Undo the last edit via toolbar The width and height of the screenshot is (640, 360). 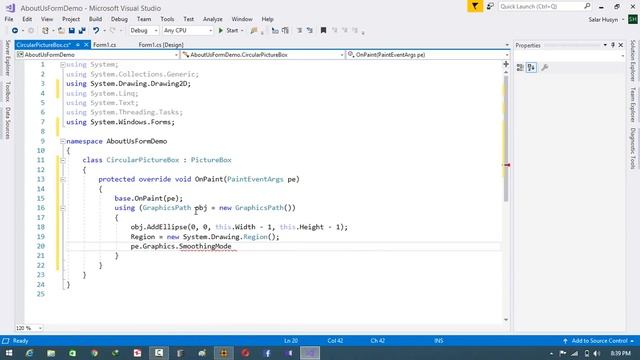[x=96, y=31]
